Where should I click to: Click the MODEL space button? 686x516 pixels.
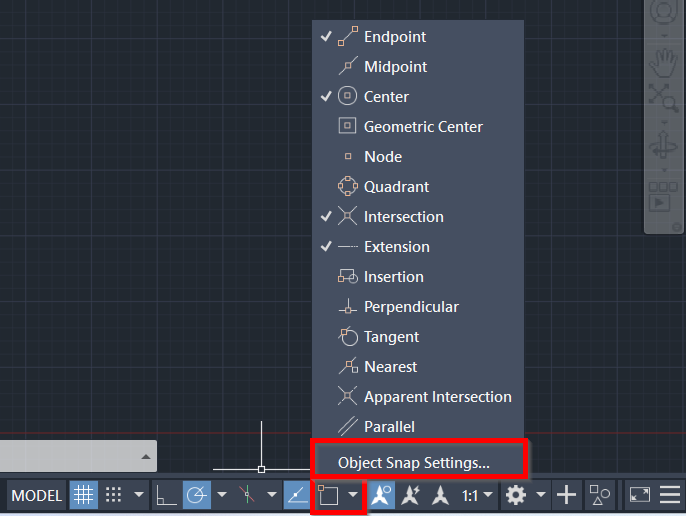[37, 495]
